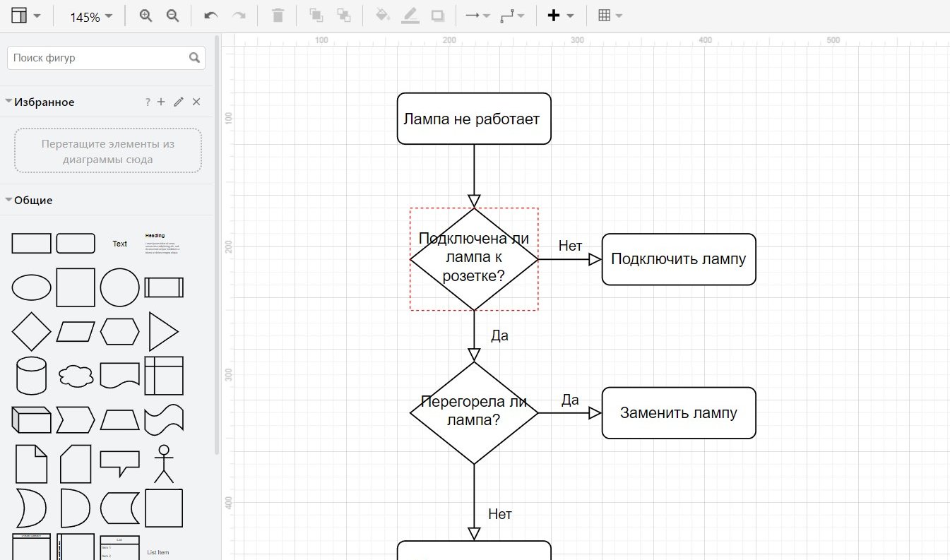Open the fill color picker

click(x=383, y=16)
